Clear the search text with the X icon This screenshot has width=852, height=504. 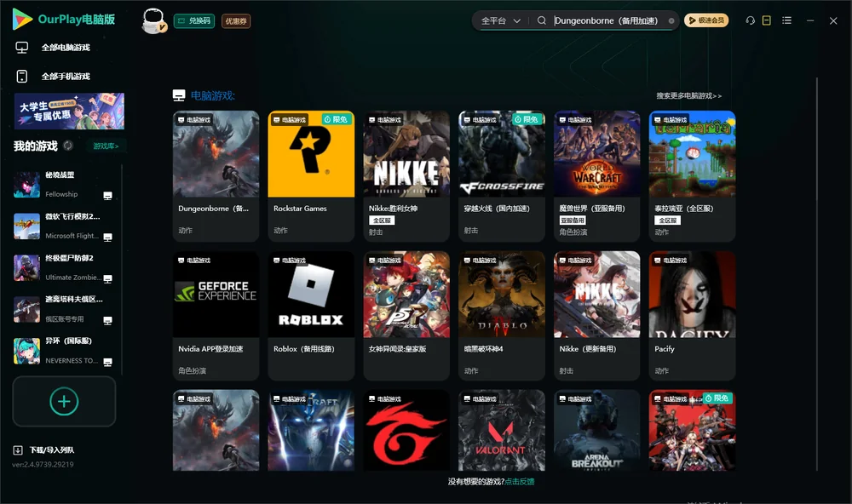click(671, 21)
